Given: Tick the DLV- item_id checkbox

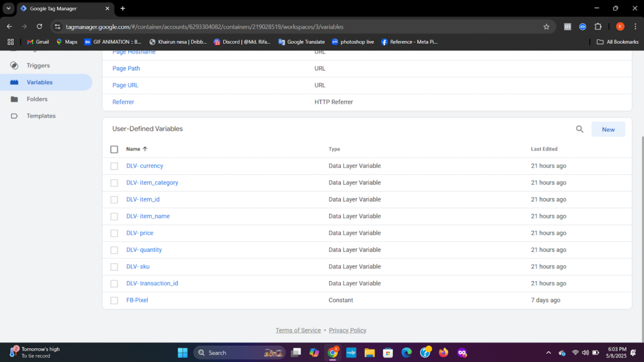Looking at the screenshot, I should coord(114,200).
